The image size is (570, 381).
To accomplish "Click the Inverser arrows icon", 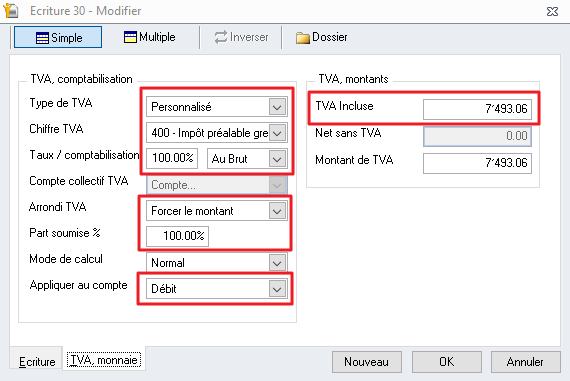I will tap(221, 37).
